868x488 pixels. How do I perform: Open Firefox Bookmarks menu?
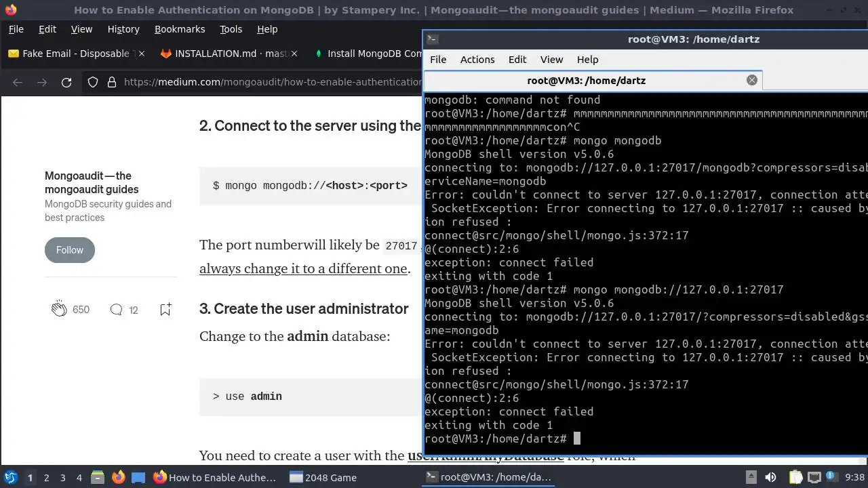(180, 29)
